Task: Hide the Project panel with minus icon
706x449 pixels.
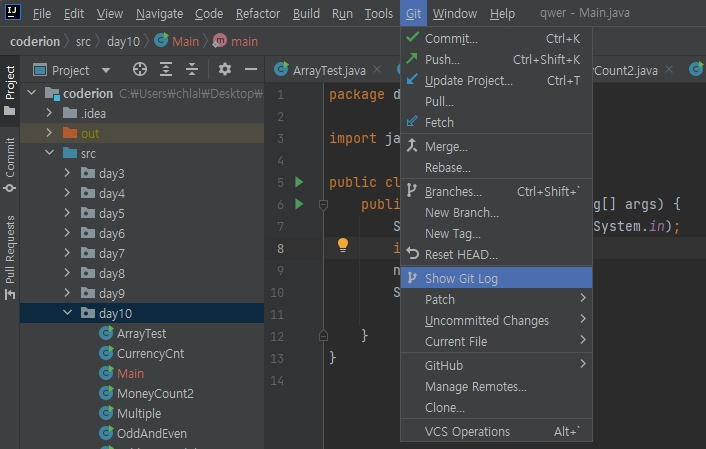Action: pos(251,69)
